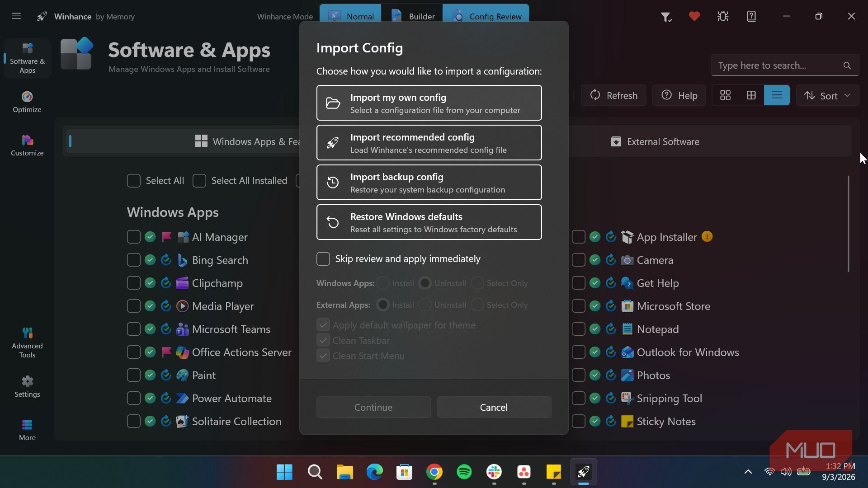Image resolution: width=868 pixels, height=488 pixels.
Task: Click the bug report icon
Action: (723, 17)
